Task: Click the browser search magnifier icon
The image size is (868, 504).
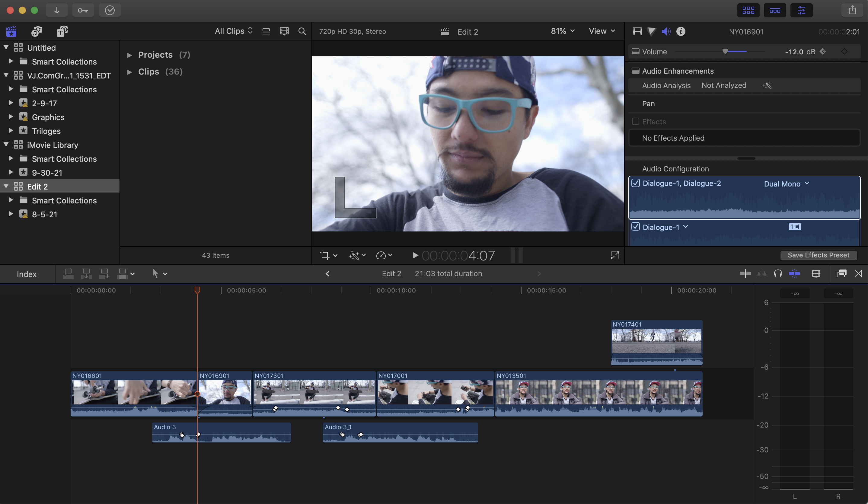Action: point(302,31)
